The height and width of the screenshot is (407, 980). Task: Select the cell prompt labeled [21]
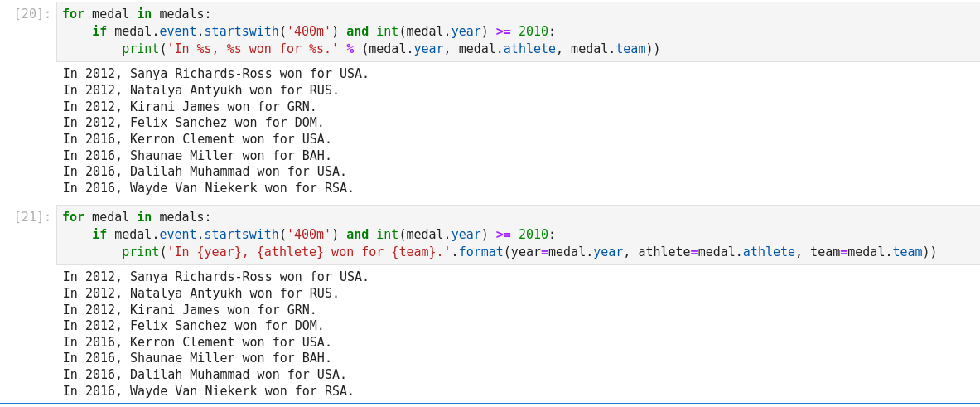pyautogui.click(x=33, y=217)
